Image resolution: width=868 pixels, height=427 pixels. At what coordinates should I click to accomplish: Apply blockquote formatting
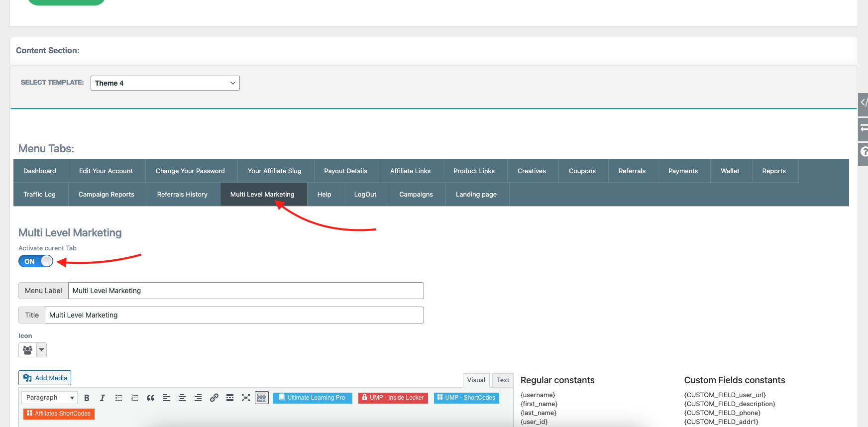tap(150, 398)
